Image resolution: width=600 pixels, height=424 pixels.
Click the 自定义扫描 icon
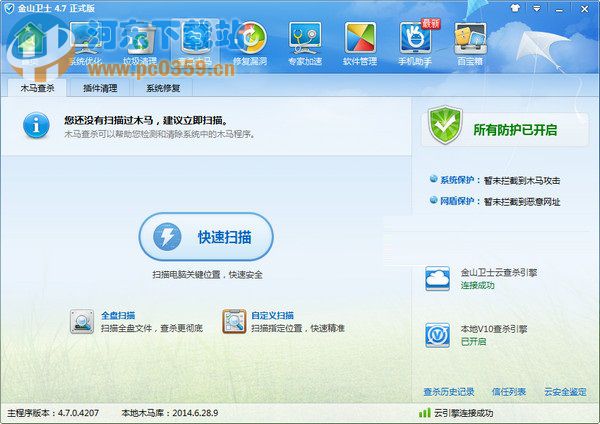(x=234, y=321)
